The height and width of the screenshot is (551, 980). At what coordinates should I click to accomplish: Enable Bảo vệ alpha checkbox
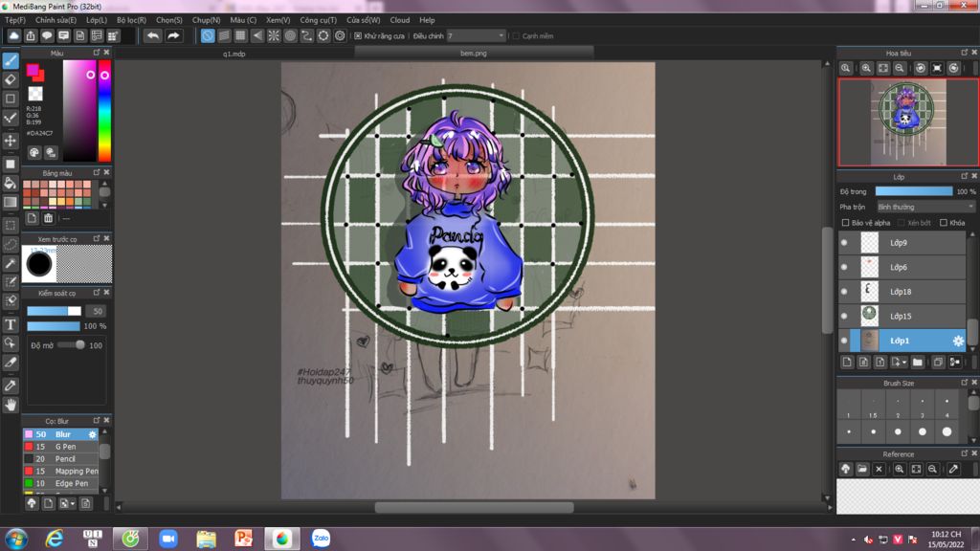click(845, 223)
